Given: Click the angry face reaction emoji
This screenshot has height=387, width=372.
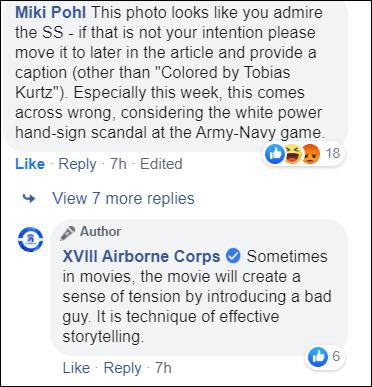Looking at the screenshot, I should click(x=311, y=154).
